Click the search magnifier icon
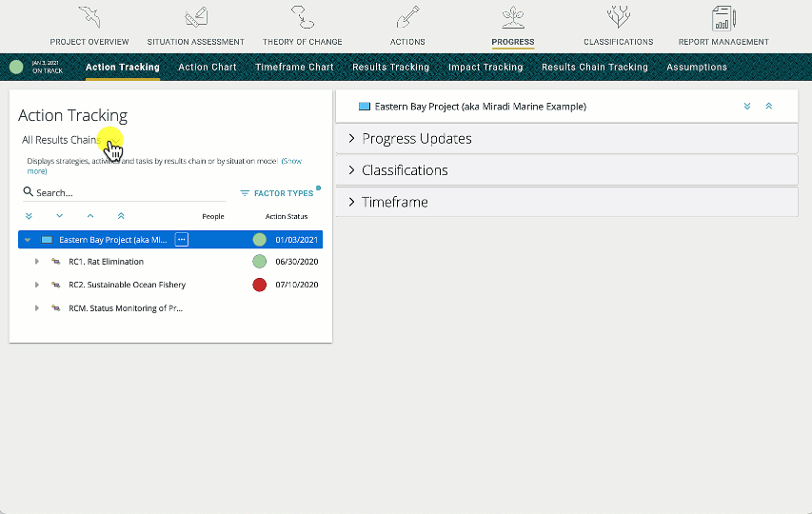The image size is (812, 514). (29, 192)
